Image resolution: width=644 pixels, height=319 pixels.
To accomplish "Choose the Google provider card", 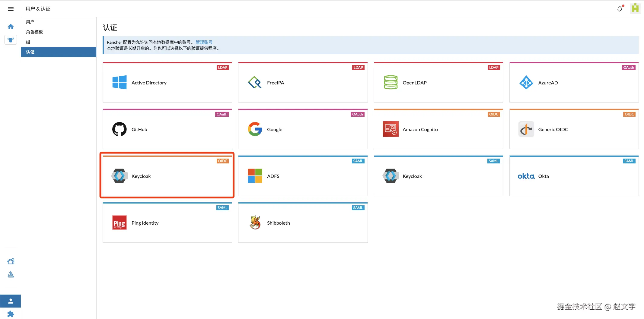I will pos(303,129).
